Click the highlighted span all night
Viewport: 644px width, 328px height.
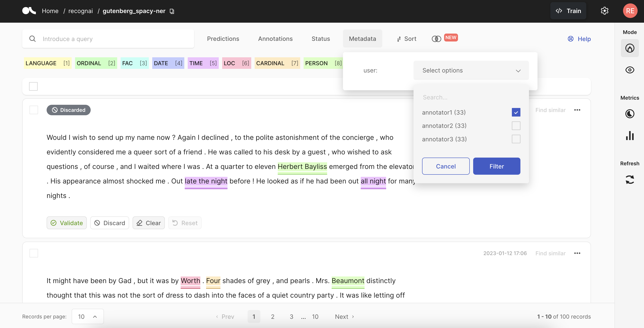point(373,181)
